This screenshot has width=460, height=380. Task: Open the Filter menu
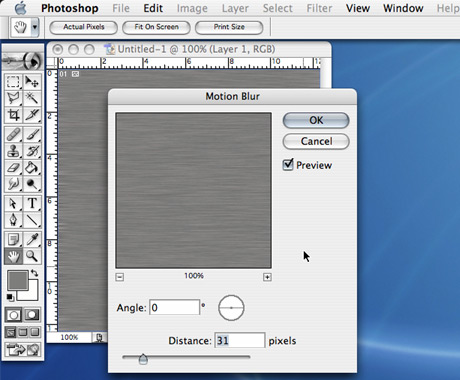pos(319,8)
